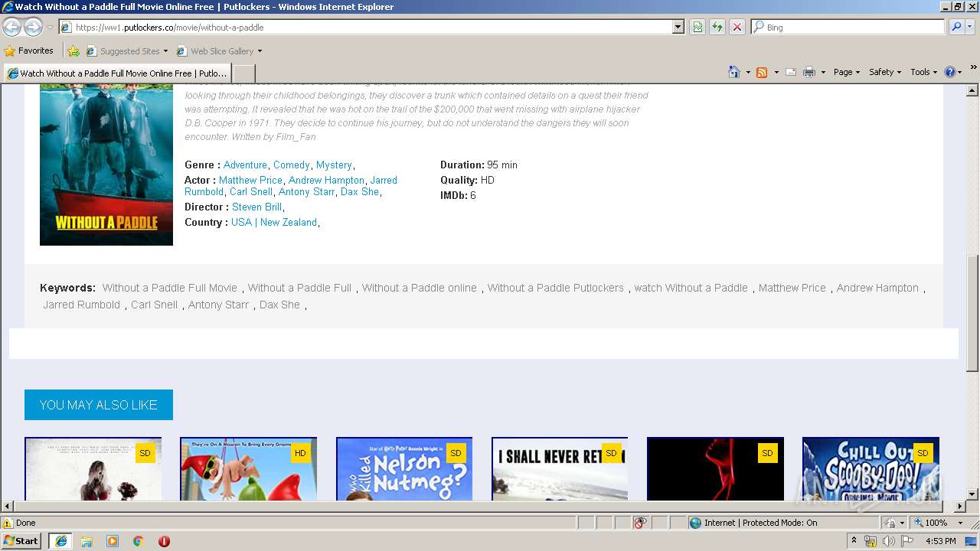Open director Steven Brill link
Screen dimensions: 980x551
pyautogui.click(x=256, y=207)
